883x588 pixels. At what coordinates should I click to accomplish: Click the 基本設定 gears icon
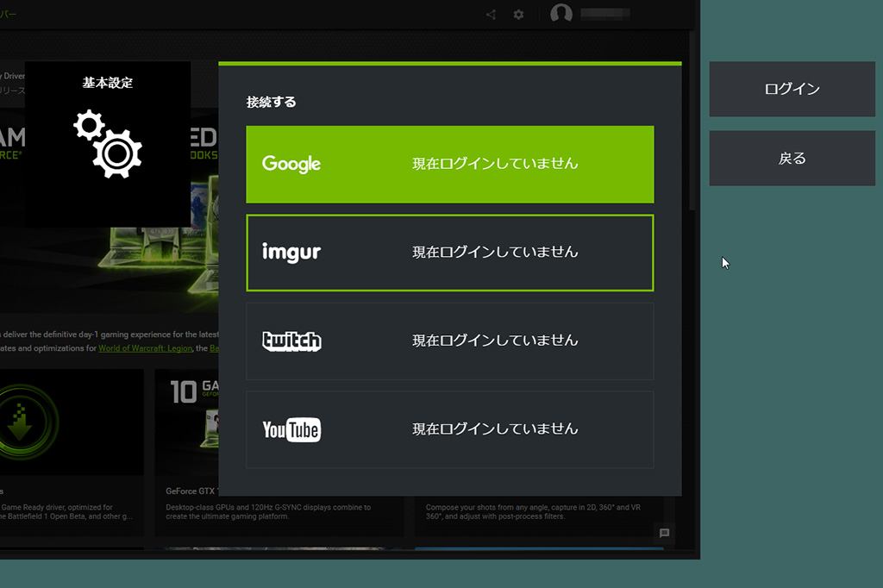tap(108, 144)
